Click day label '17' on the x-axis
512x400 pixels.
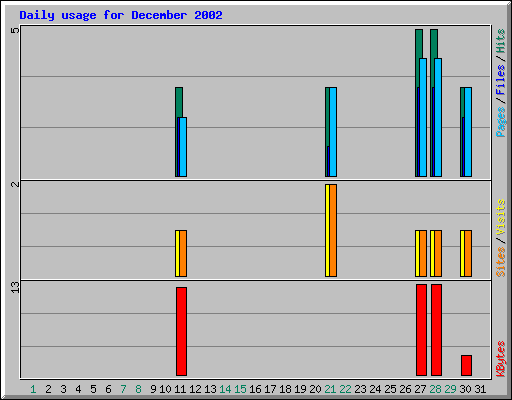point(270,389)
